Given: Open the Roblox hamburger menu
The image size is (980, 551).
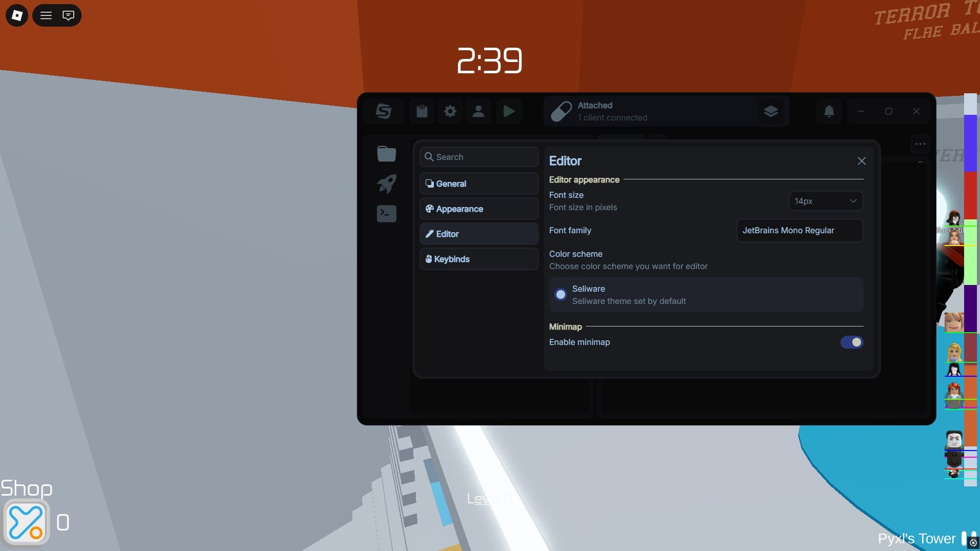Looking at the screenshot, I should coord(46,15).
